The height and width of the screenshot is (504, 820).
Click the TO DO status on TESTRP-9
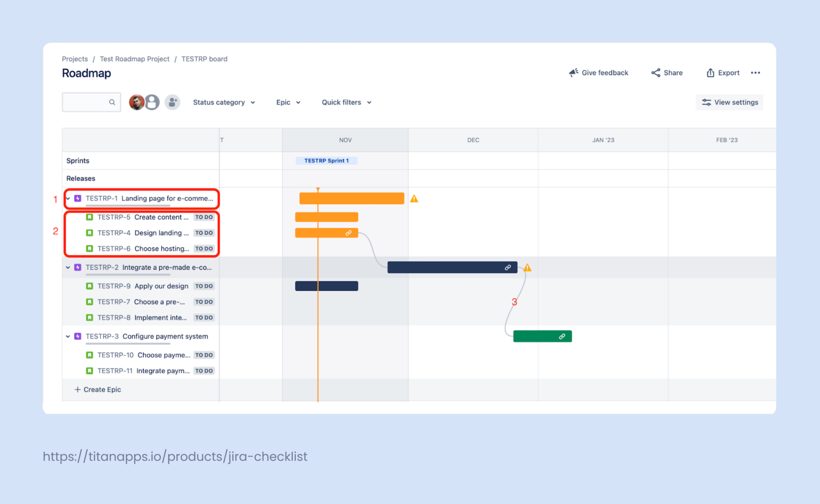(x=204, y=286)
